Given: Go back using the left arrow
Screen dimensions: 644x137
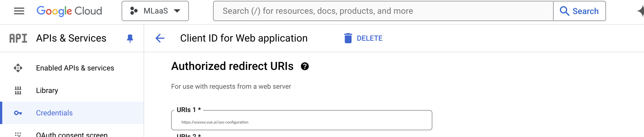Looking at the screenshot, I should (x=160, y=38).
